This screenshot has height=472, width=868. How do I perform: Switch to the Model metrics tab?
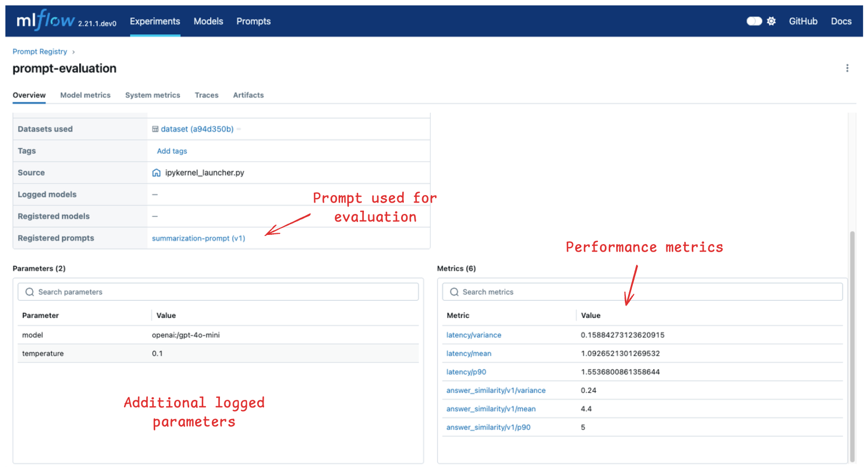pyautogui.click(x=85, y=95)
